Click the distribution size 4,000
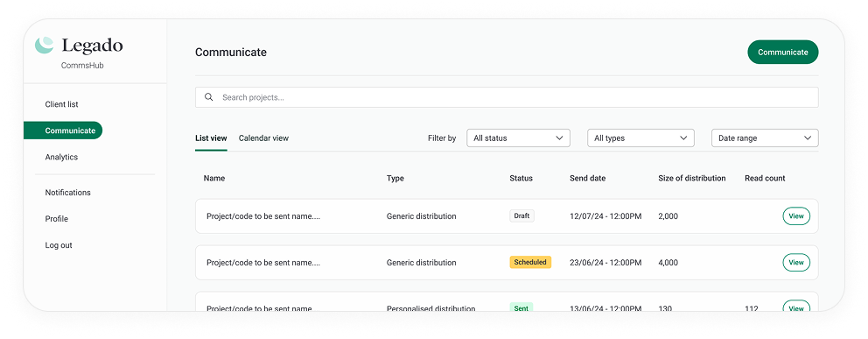This screenshot has height=339, width=868. pyautogui.click(x=668, y=263)
